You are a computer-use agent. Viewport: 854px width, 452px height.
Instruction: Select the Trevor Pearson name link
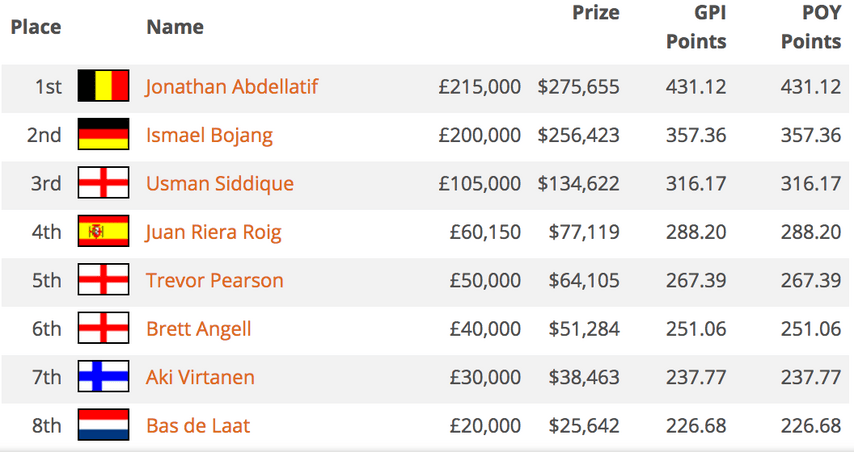pyautogui.click(x=215, y=280)
